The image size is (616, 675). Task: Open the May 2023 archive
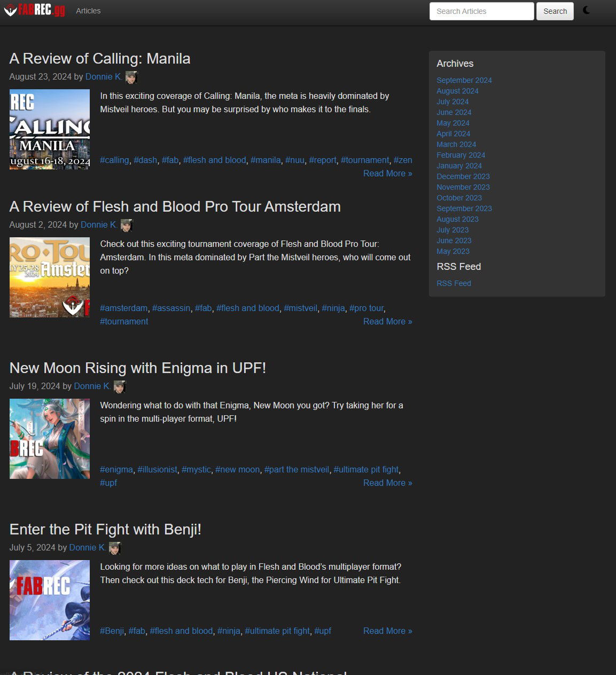tap(453, 251)
